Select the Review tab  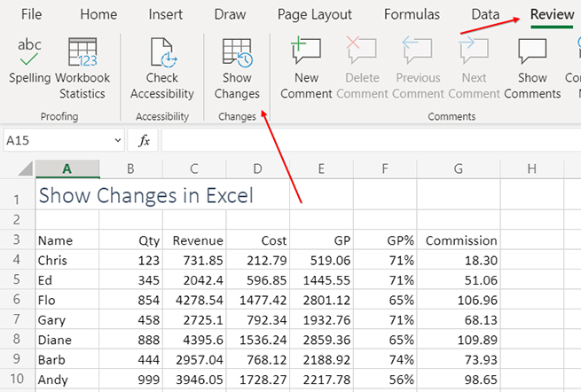(x=552, y=14)
